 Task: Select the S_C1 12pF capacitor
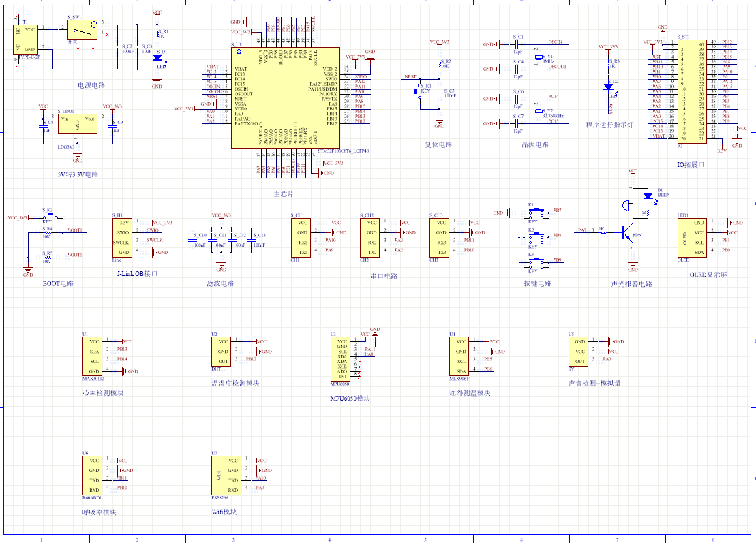point(516,44)
